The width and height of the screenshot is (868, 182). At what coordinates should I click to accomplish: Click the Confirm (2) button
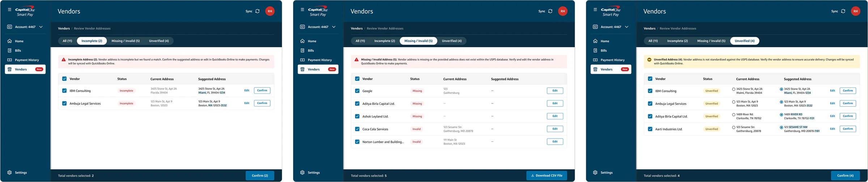point(260,175)
